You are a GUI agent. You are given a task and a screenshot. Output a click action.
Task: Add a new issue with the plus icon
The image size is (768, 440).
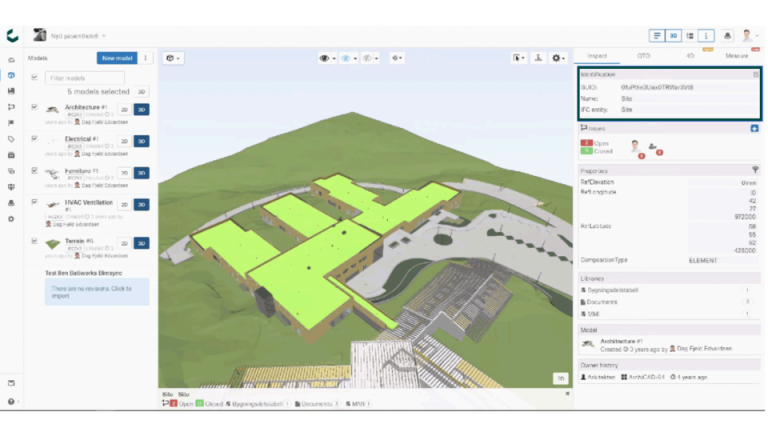[754, 128]
